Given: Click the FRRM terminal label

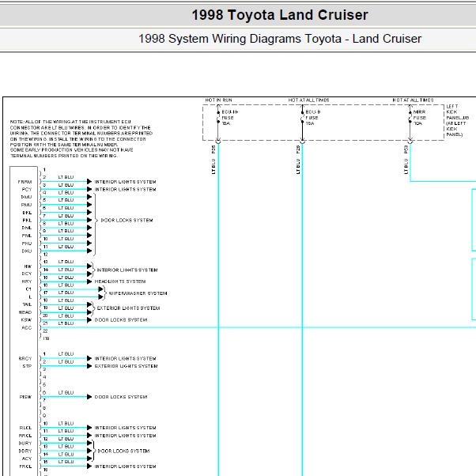Looking at the screenshot, I should [25, 182].
